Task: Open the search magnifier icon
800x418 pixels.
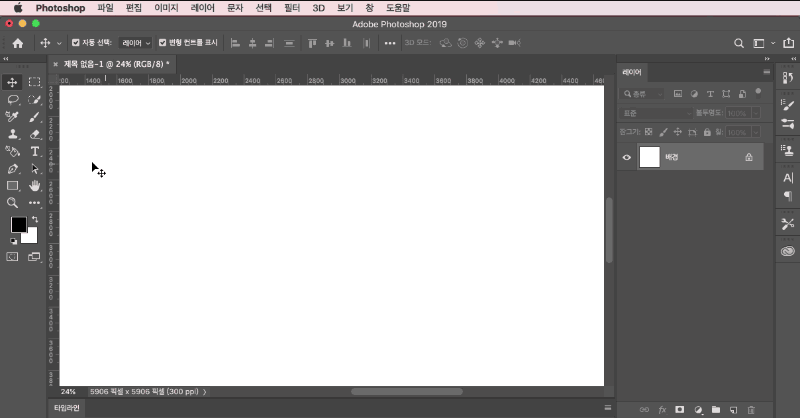Action: click(x=738, y=43)
